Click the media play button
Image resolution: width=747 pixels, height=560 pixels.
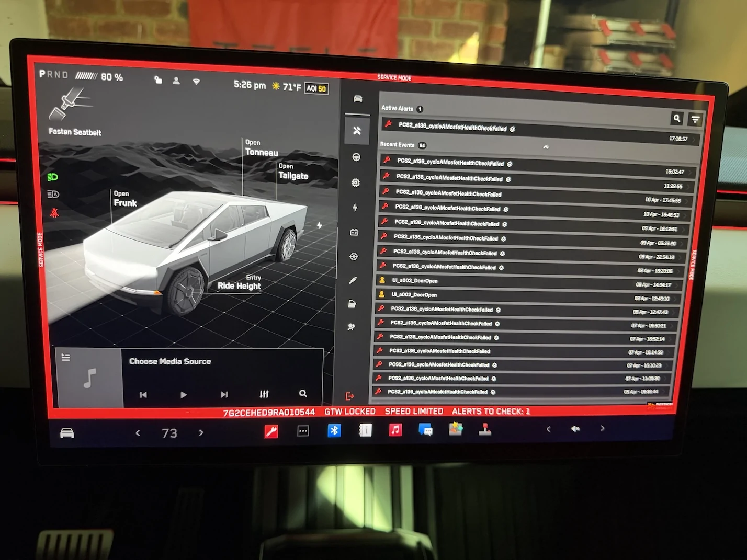point(183,395)
